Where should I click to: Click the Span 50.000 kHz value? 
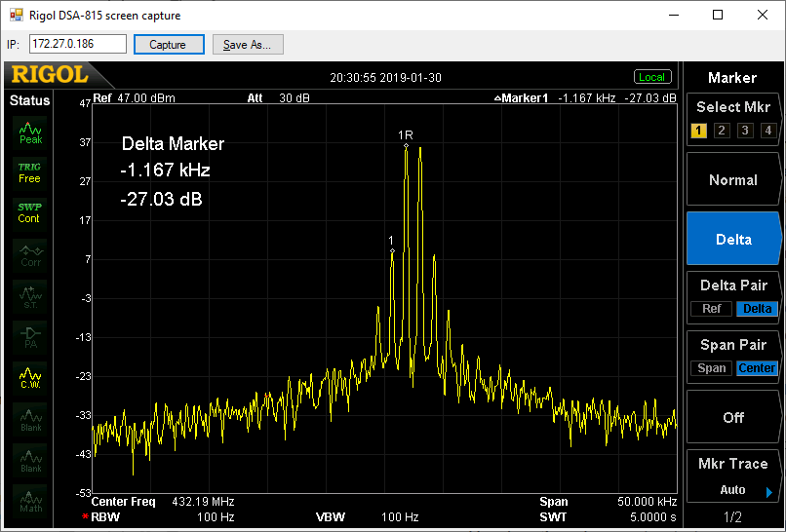coord(648,502)
